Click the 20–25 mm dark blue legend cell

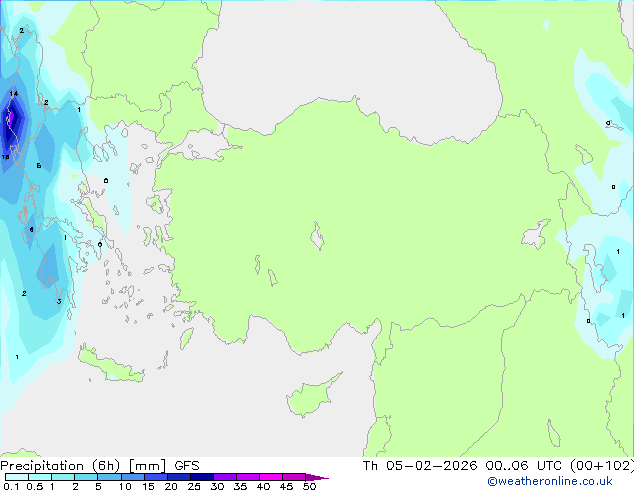tap(179, 477)
